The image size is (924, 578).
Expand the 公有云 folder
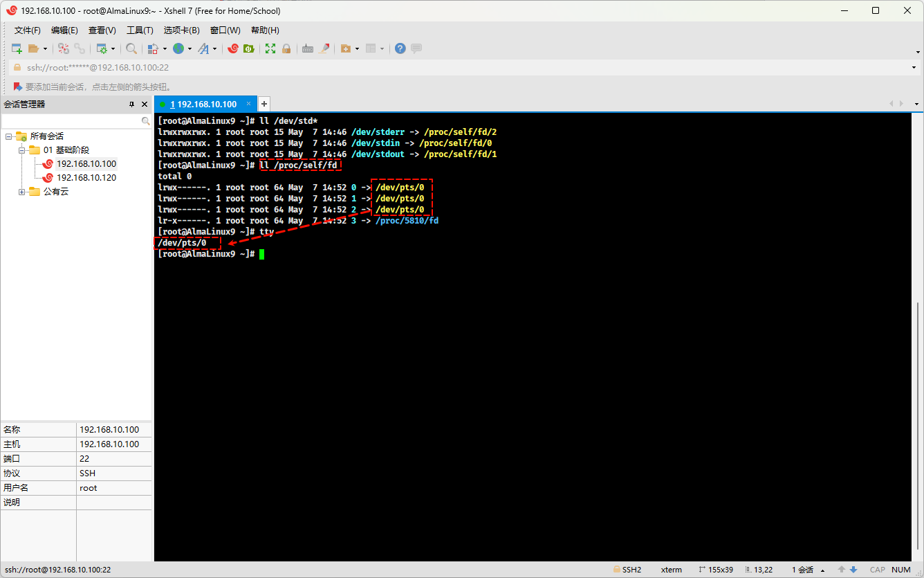(22, 192)
